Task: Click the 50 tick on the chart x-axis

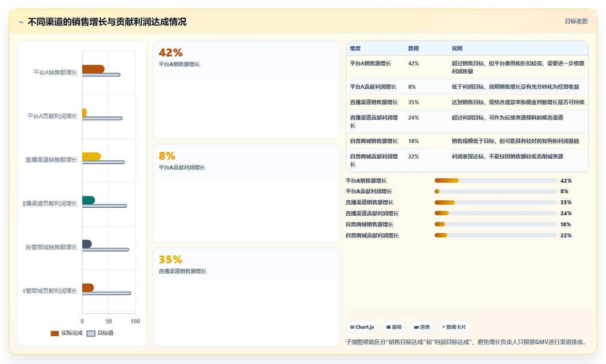Action: point(109,321)
